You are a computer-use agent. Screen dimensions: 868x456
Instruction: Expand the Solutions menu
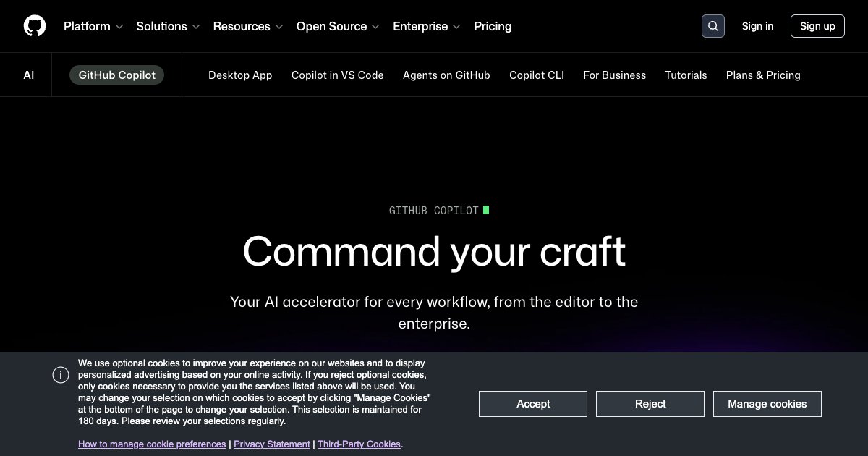point(168,26)
